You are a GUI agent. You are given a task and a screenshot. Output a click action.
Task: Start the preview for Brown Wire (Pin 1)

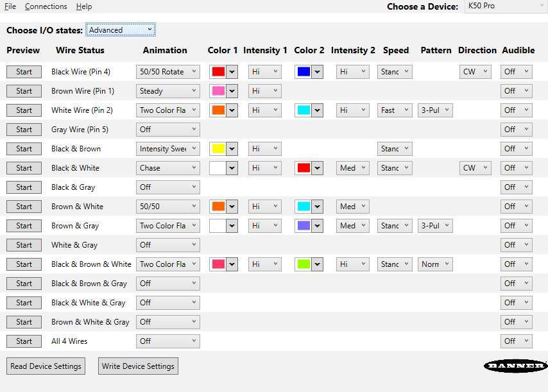[24, 90]
